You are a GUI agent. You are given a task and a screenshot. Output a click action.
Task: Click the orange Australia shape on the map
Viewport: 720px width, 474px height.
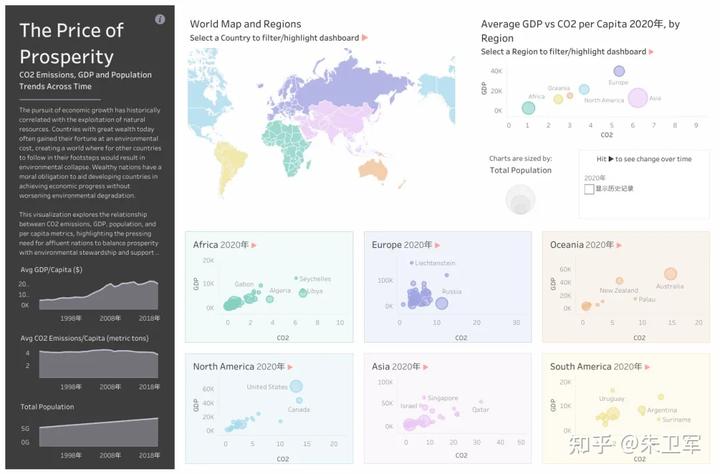point(373,170)
